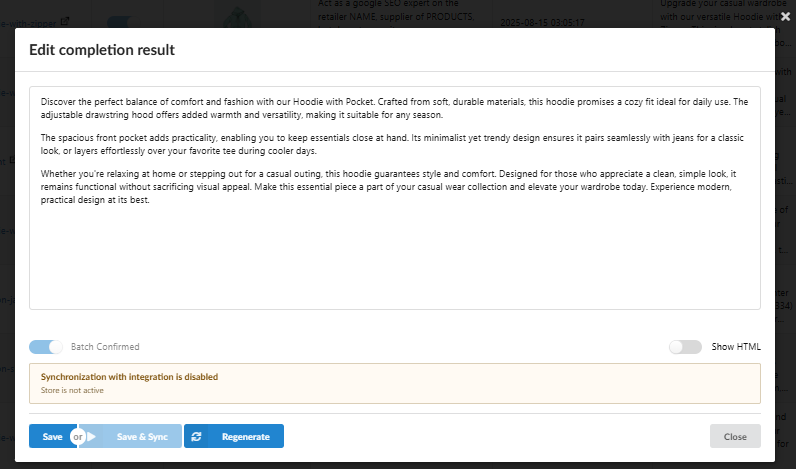This screenshot has width=796, height=469.
Task: Enable the Show HTML switch
Action: (685, 347)
